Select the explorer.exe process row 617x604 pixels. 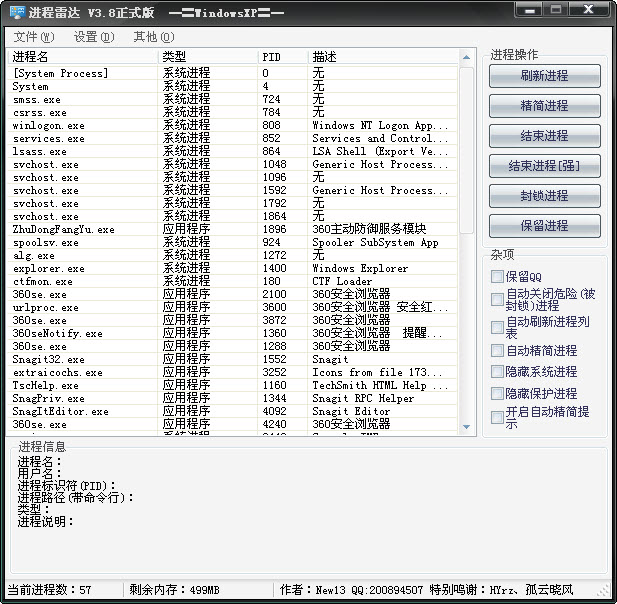point(233,268)
